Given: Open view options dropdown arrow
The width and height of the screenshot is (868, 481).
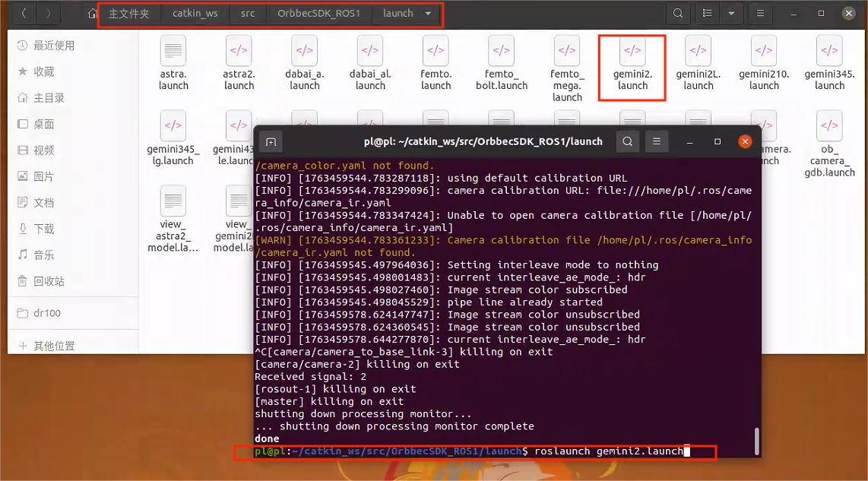Looking at the screenshot, I should tap(731, 14).
